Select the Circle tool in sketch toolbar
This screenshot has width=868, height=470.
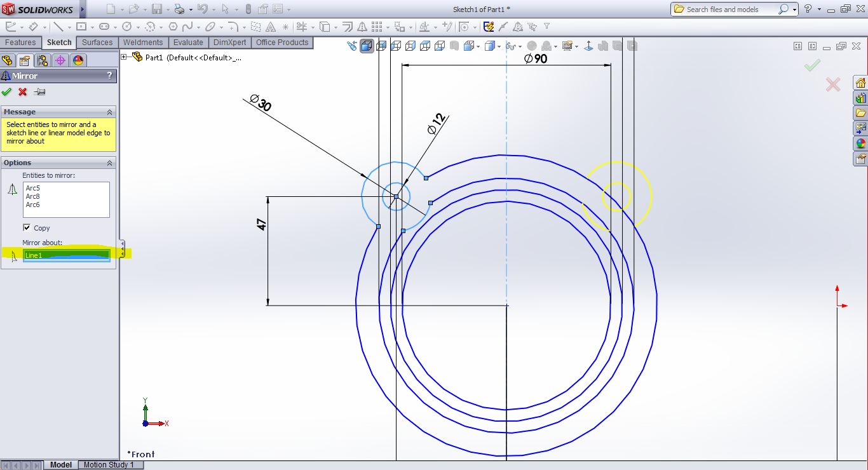128,26
